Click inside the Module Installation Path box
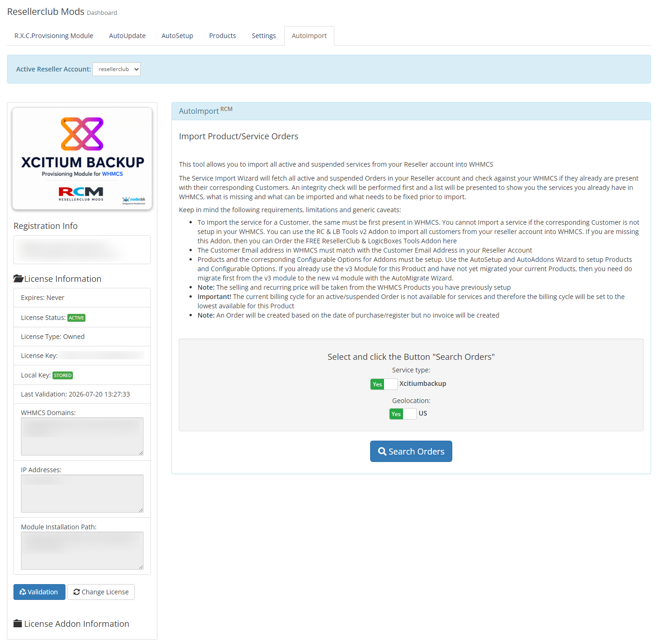 tap(82, 551)
